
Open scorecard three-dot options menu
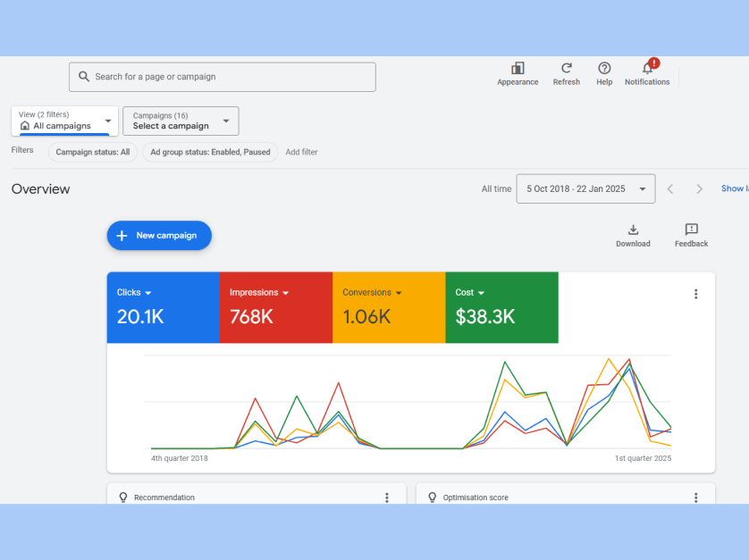coord(695,294)
